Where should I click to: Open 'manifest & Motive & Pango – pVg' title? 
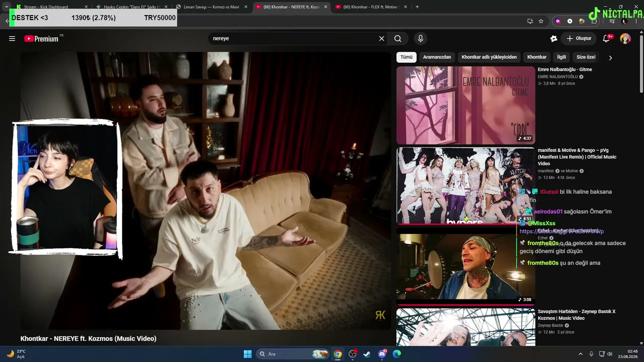pyautogui.click(x=577, y=157)
